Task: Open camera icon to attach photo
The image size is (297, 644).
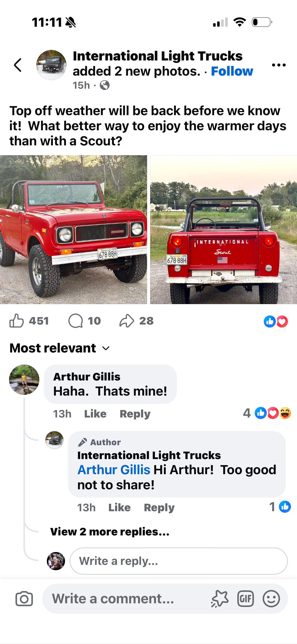Action: coord(24,599)
